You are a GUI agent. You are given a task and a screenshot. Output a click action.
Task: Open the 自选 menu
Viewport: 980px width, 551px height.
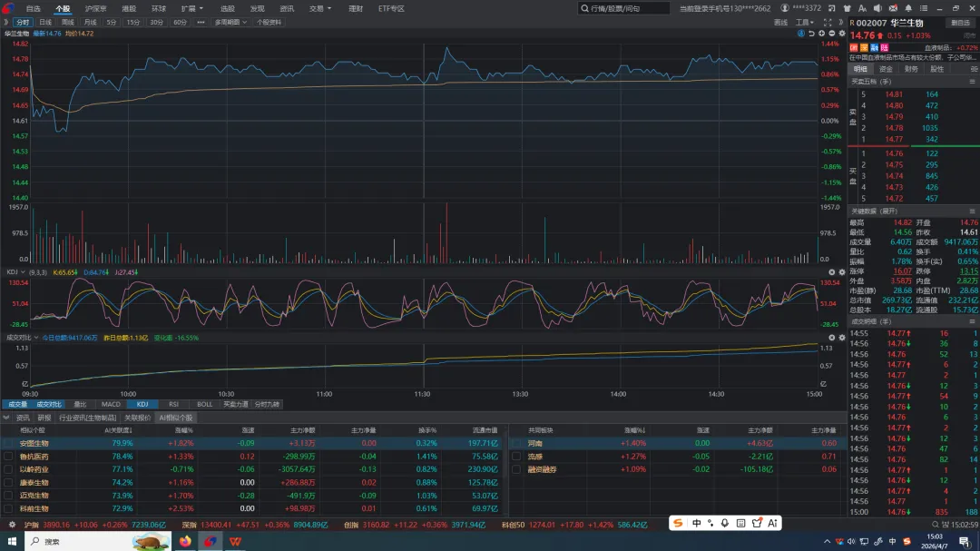click(x=34, y=9)
